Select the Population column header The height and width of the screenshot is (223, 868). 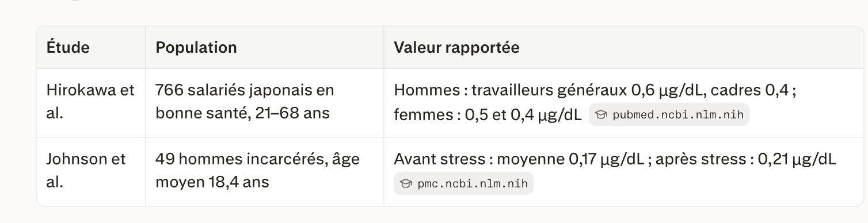pyautogui.click(x=196, y=47)
